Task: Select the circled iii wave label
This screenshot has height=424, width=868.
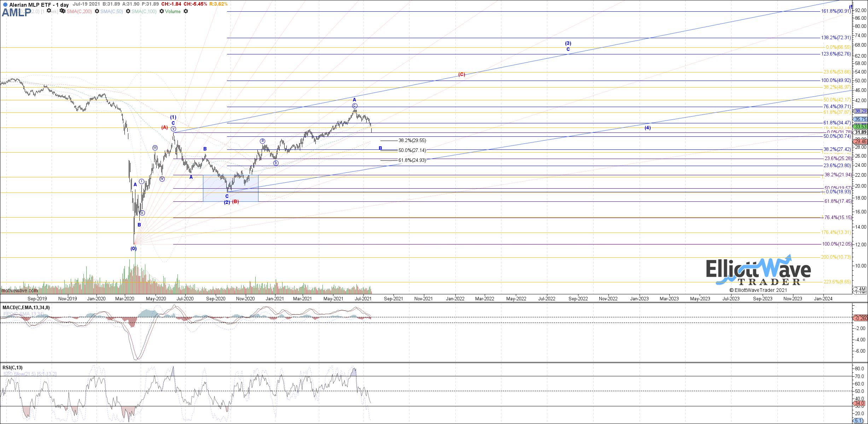Action: (x=155, y=148)
